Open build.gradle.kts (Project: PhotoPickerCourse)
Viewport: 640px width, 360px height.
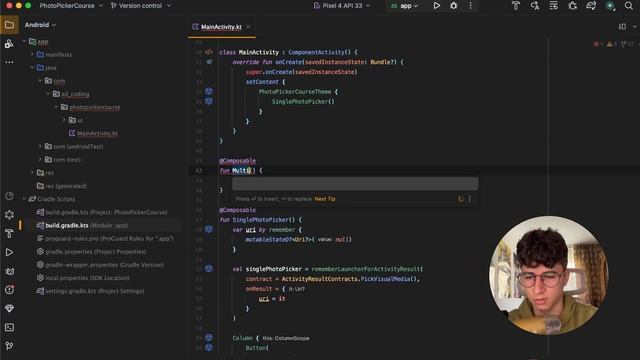coord(102,212)
